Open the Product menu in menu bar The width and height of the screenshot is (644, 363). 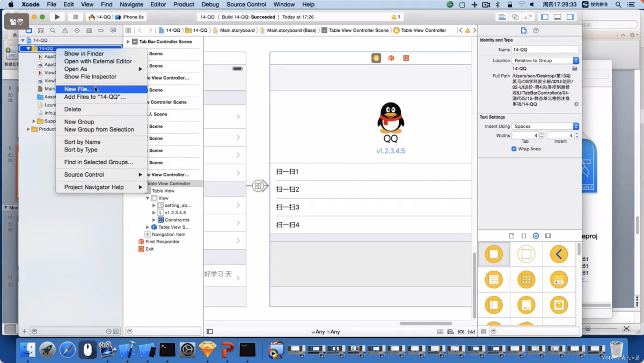coord(184,4)
